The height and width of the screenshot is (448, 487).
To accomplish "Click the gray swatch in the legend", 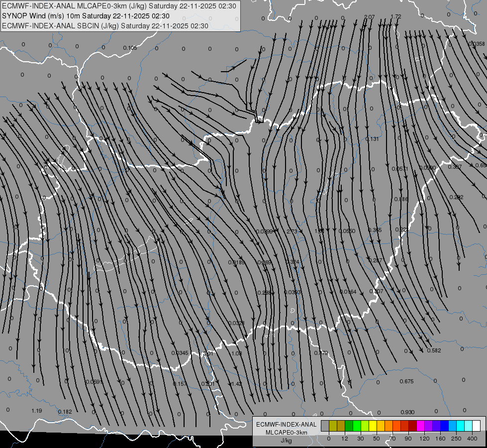I will (x=325, y=426).
